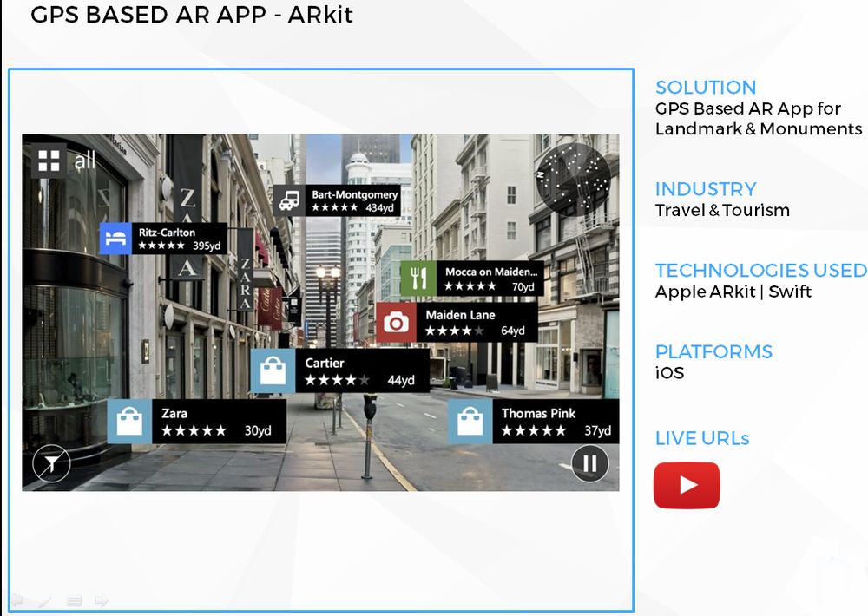Click the LIVE URLs heading
The image size is (868, 616).
point(702,438)
